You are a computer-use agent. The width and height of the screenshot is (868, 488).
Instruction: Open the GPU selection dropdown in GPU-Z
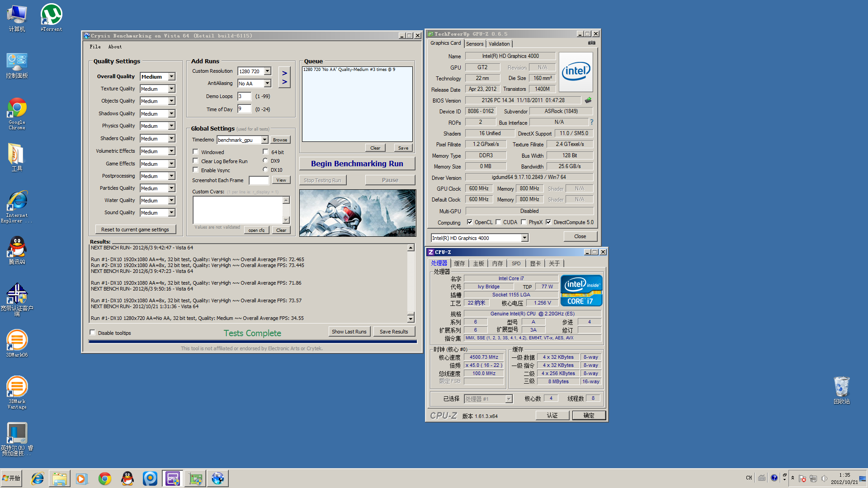pos(524,238)
